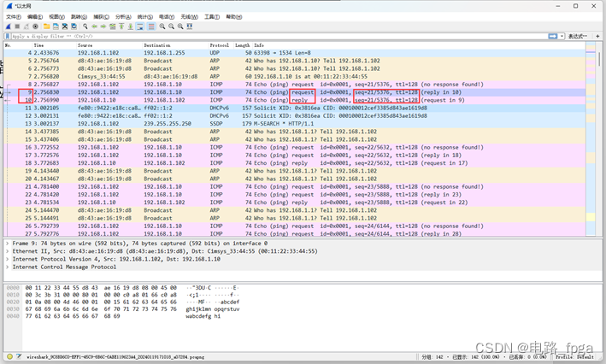Go back to previous packet arrow
This screenshot has height=364, width=606.
[94, 26]
